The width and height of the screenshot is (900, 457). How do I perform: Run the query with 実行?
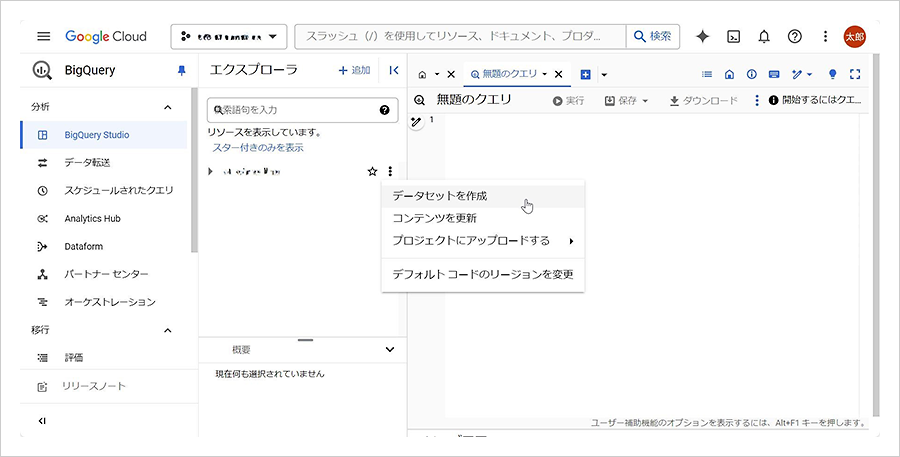click(x=568, y=100)
